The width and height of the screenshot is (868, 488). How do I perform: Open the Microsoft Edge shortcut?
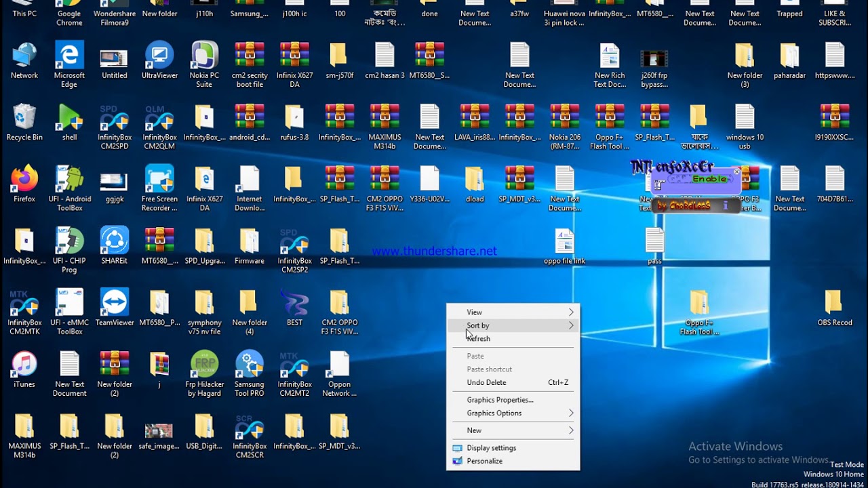click(x=69, y=55)
